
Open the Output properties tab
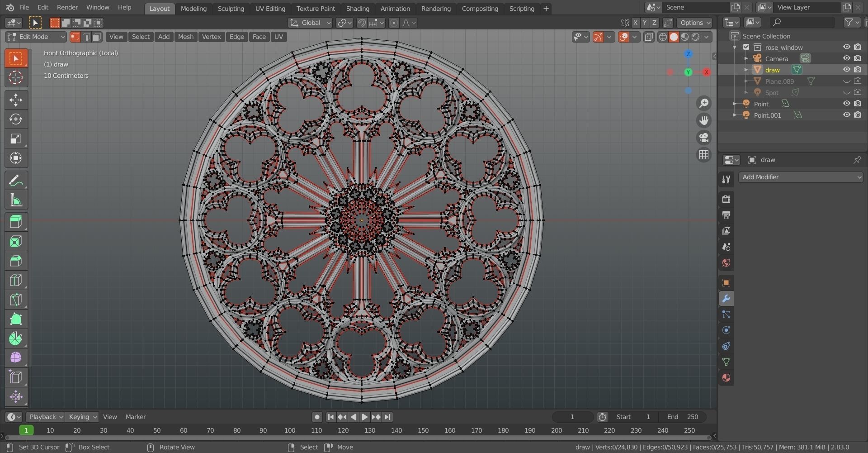click(726, 215)
